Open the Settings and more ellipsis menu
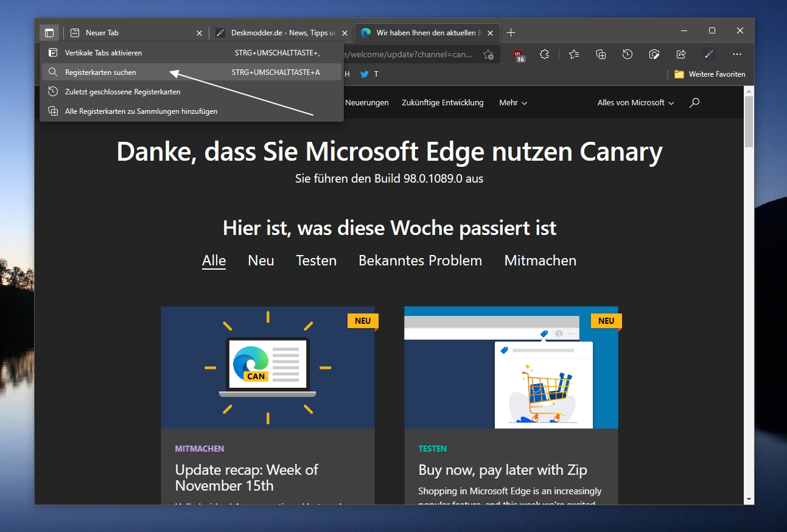This screenshot has height=532, width=787. point(737,54)
